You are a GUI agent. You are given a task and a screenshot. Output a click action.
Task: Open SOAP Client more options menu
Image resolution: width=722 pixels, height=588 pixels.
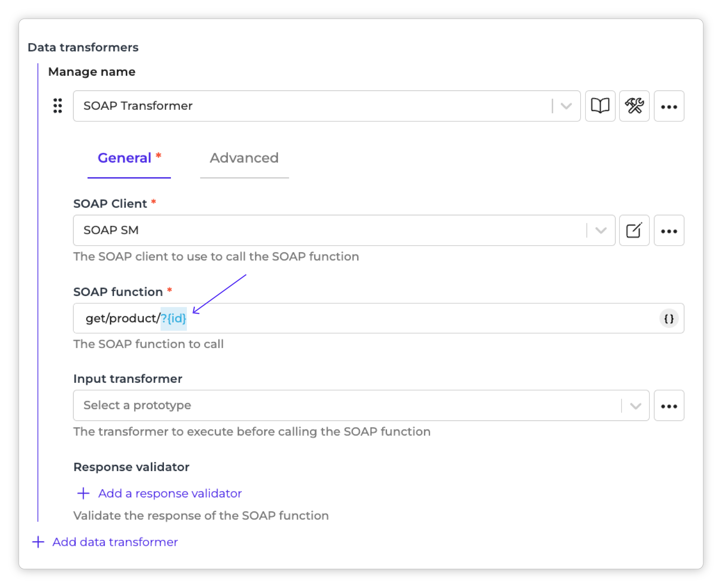(669, 230)
